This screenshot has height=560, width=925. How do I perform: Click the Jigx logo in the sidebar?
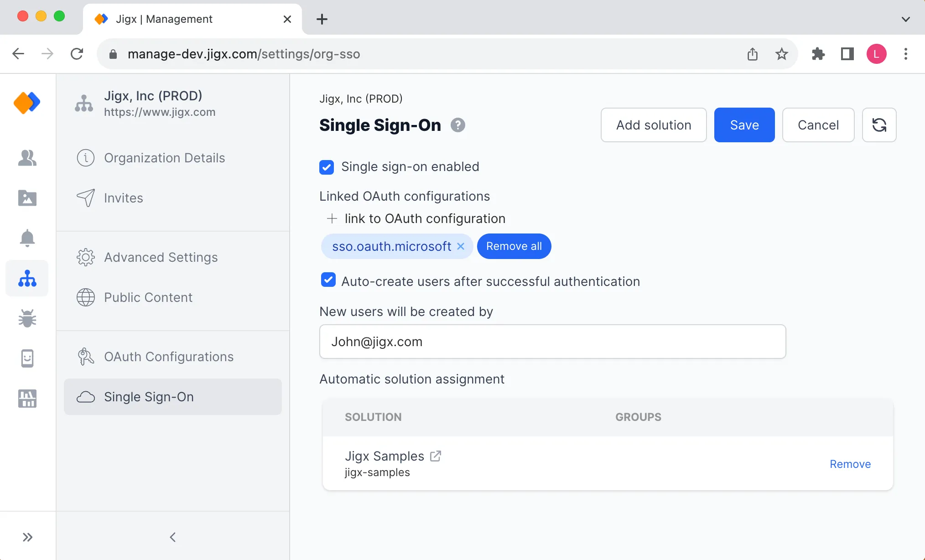pos(27,102)
